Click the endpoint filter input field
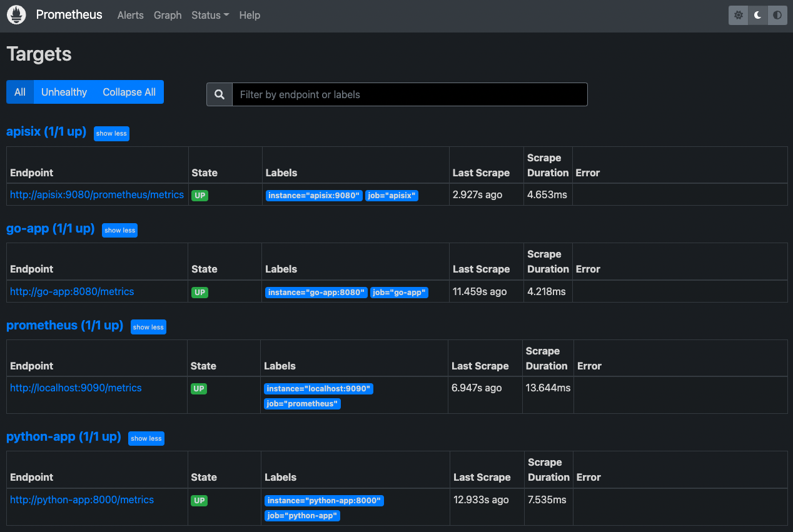793x532 pixels. 410,94
